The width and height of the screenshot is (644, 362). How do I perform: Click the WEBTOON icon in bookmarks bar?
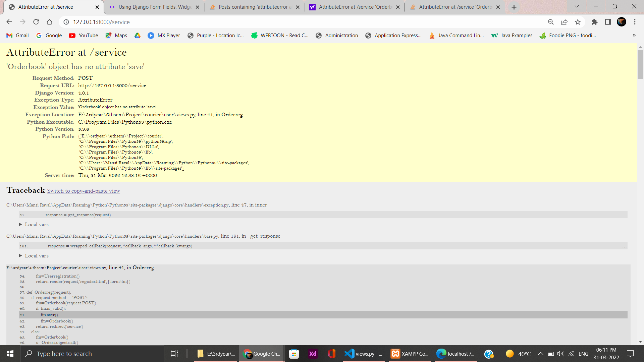(x=254, y=35)
